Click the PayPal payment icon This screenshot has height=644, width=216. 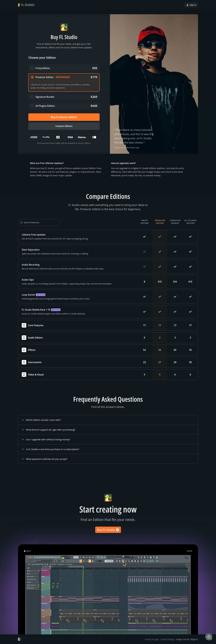pos(46,137)
